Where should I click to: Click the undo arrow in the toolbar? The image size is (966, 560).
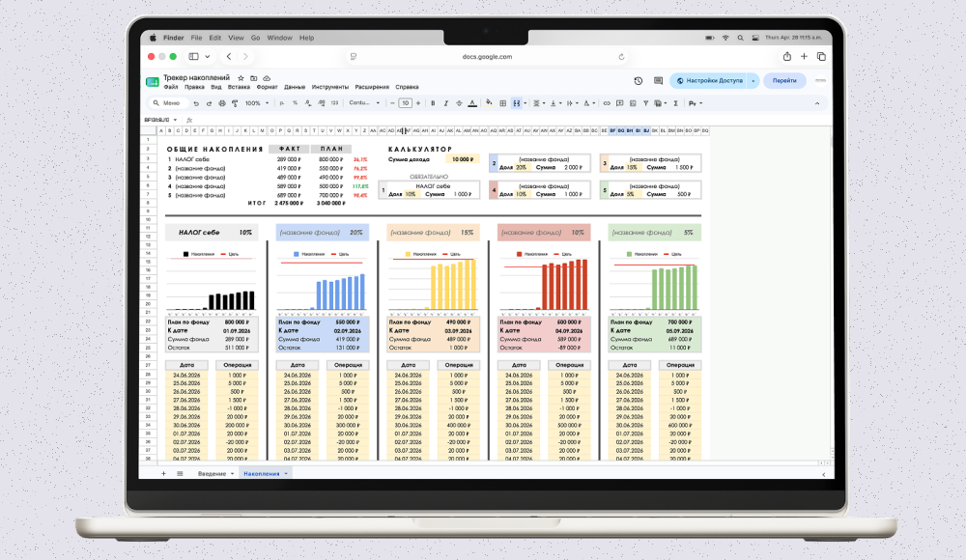click(x=196, y=103)
